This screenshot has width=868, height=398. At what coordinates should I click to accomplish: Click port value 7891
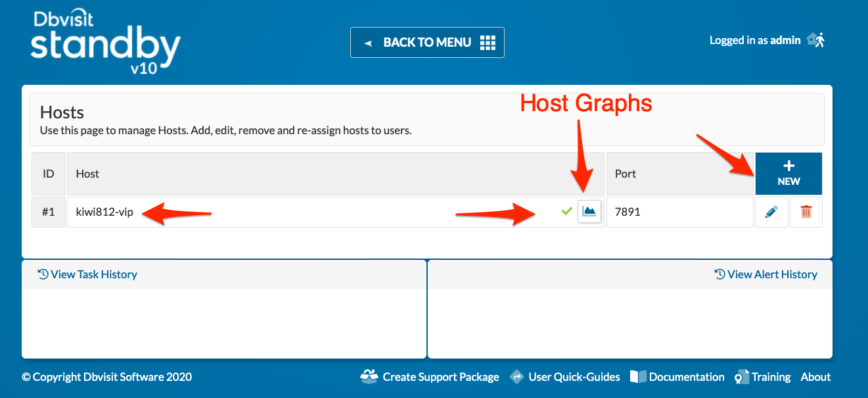(628, 212)
